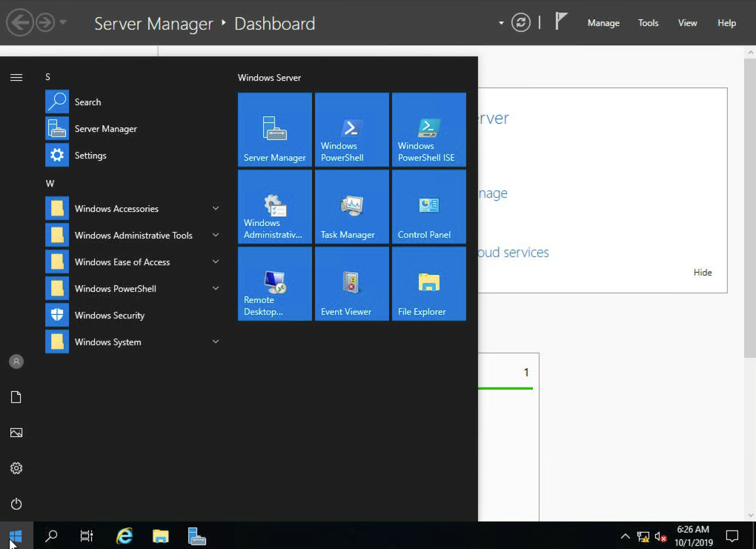Viewport: 756px width, 549px height.
Task: Open the Control Panel tile
Action: click(428, 207)
